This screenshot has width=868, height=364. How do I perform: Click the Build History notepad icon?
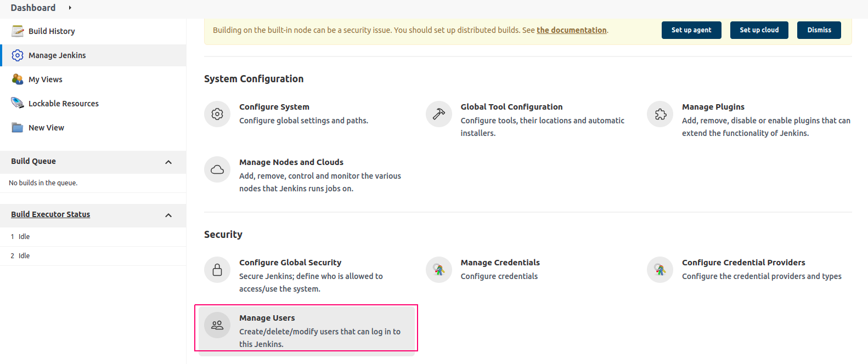[x=18, y=31]
